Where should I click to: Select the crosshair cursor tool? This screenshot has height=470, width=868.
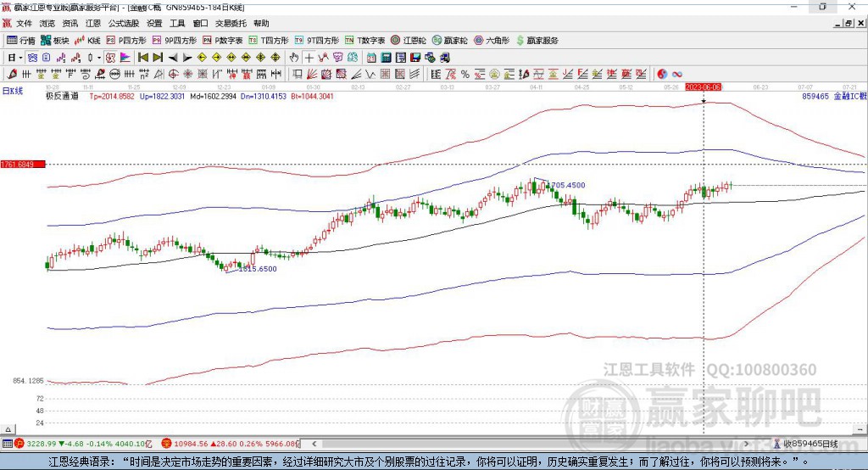click(x=309, y=58)
